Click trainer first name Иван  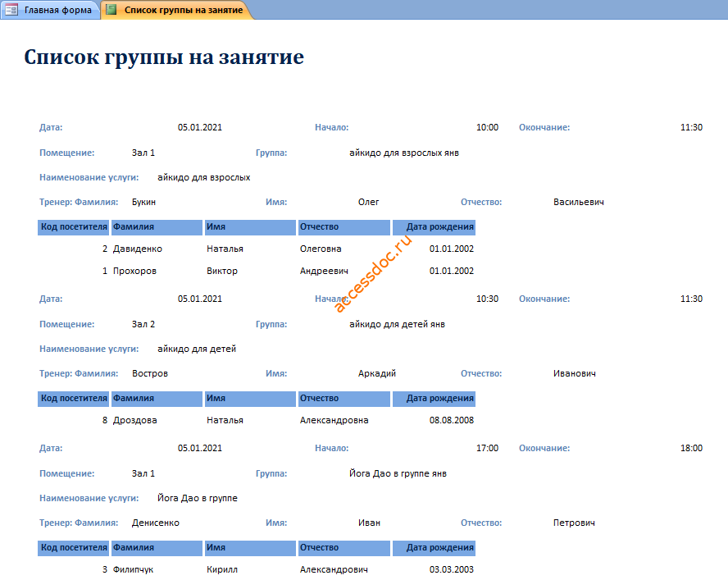point(369,523)
